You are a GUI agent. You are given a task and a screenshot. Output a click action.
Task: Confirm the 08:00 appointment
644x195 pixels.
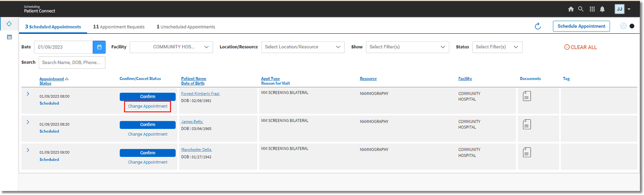point(148,97)
